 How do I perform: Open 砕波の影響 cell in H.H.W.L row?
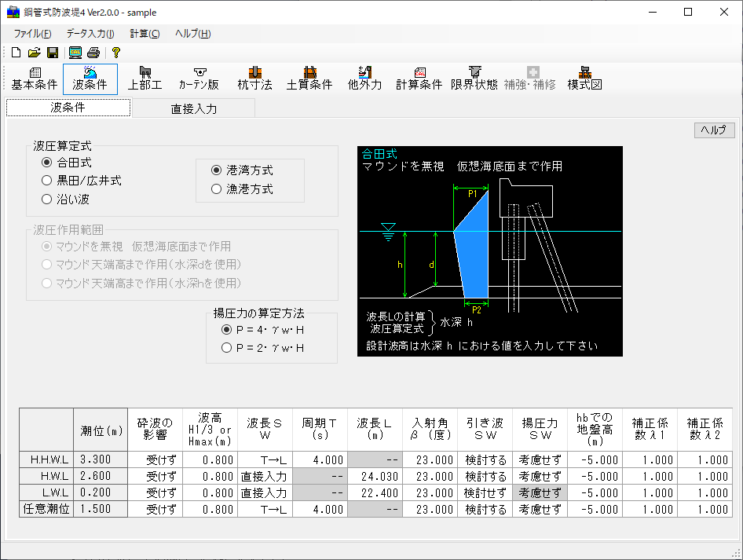tap(156, 459)
